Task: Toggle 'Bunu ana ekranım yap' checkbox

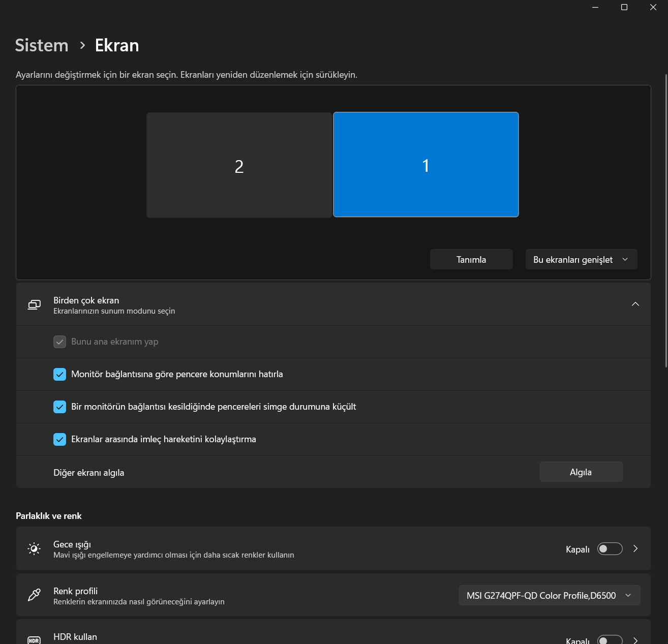Action: coord(59,342)
